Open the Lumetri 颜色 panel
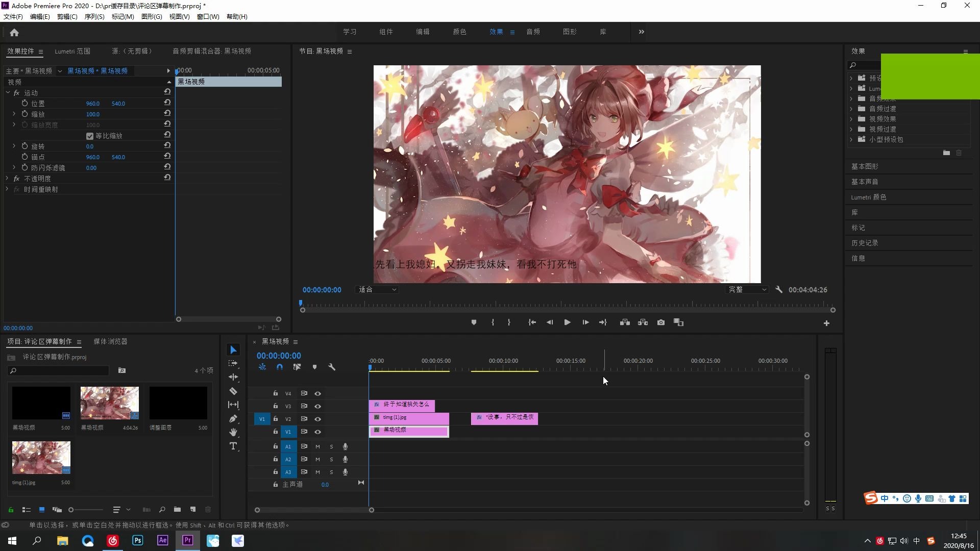This screenshot has width=980, height=551. pyautogui.click(x=869, y=197)
